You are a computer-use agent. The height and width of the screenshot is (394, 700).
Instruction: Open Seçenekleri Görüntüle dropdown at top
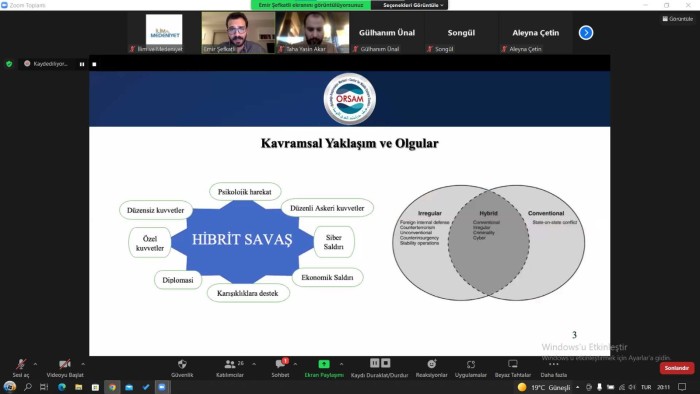click(x=413, y=5)
